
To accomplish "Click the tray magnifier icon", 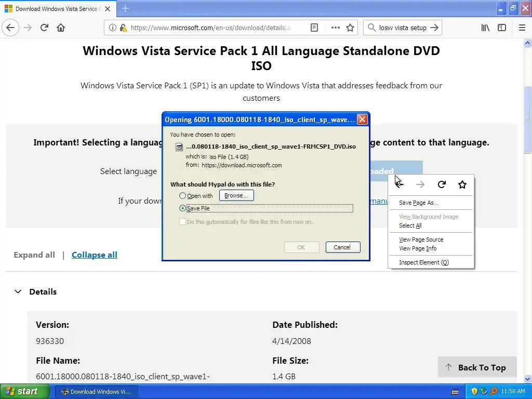I will (494, 391).
